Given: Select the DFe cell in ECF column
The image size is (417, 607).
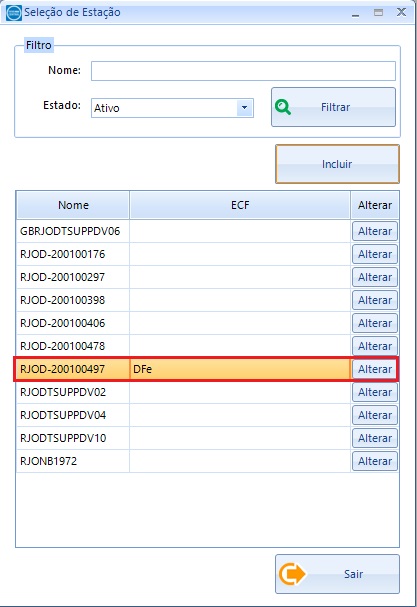Looking at the screenshot, I should click(240, 369).
